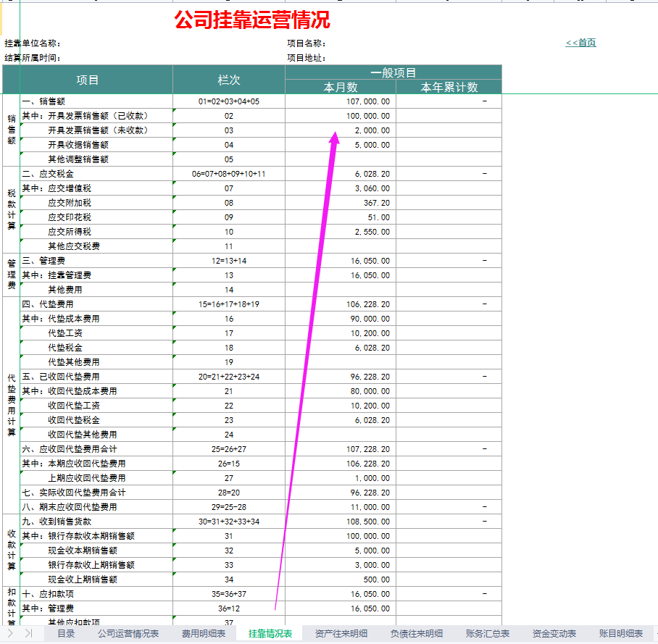Select the 一般项目 merged header cell
The height and width of the screenshot is (644, 658).
391,71
